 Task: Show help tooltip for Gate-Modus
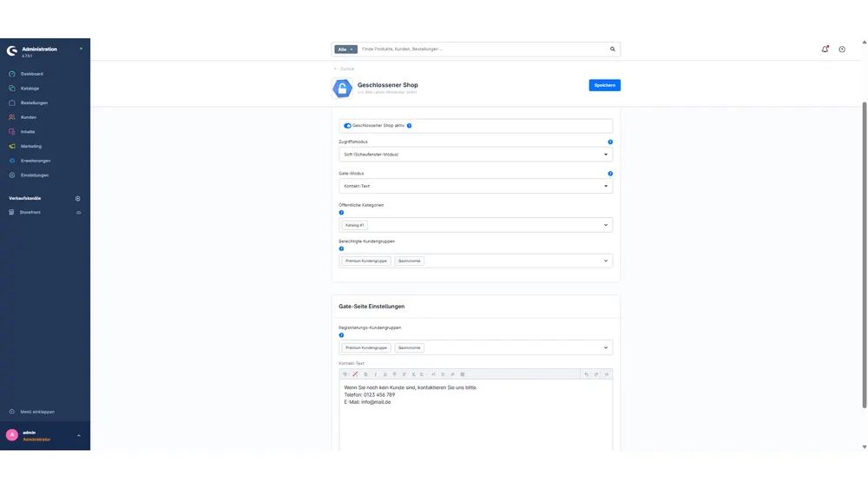610,174
